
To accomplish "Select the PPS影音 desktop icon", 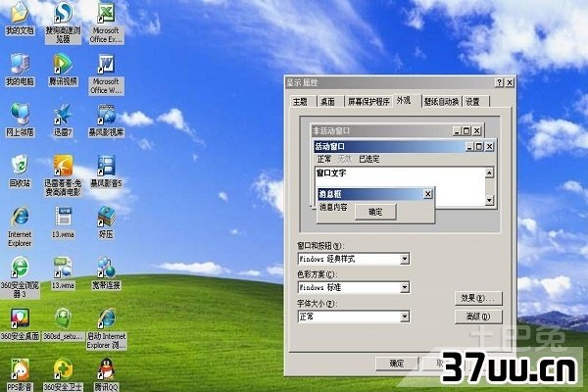I will (x=20, y=375).
